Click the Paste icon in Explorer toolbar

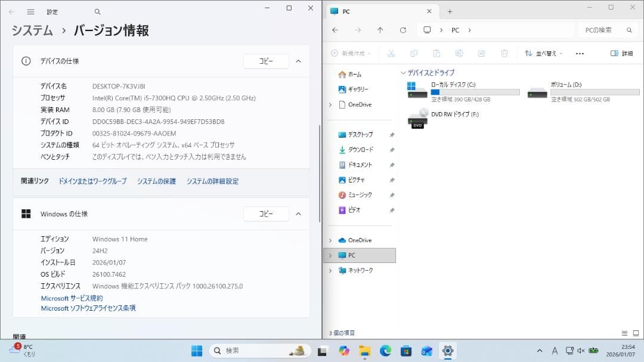point(436,54)
